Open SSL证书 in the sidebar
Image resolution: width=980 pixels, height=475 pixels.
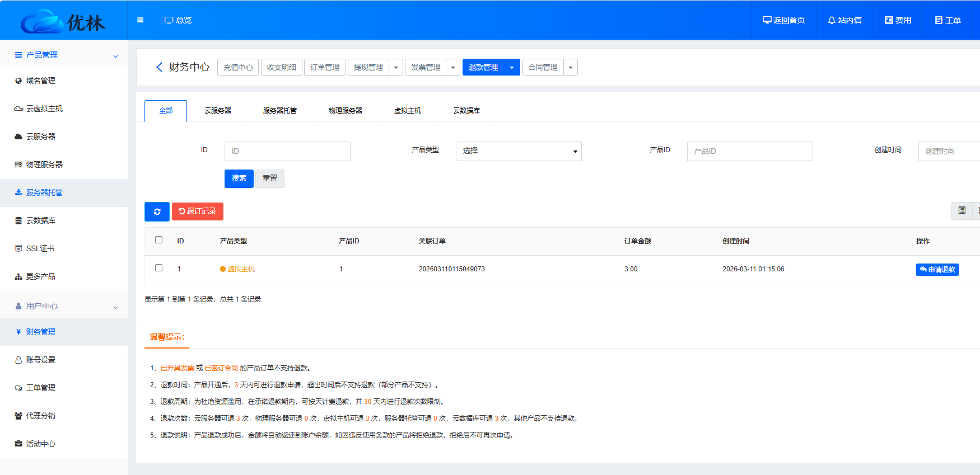pos(40,248)
